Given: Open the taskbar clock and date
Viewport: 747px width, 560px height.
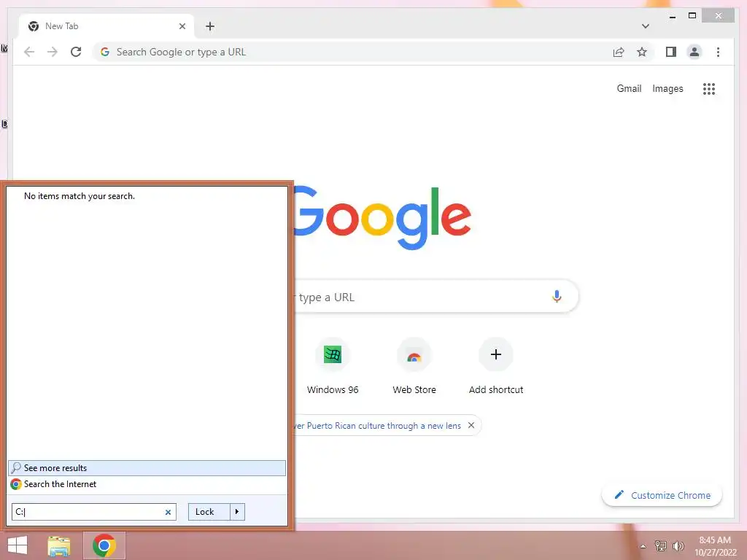Looking at the screenshot, I should (715, 546).
